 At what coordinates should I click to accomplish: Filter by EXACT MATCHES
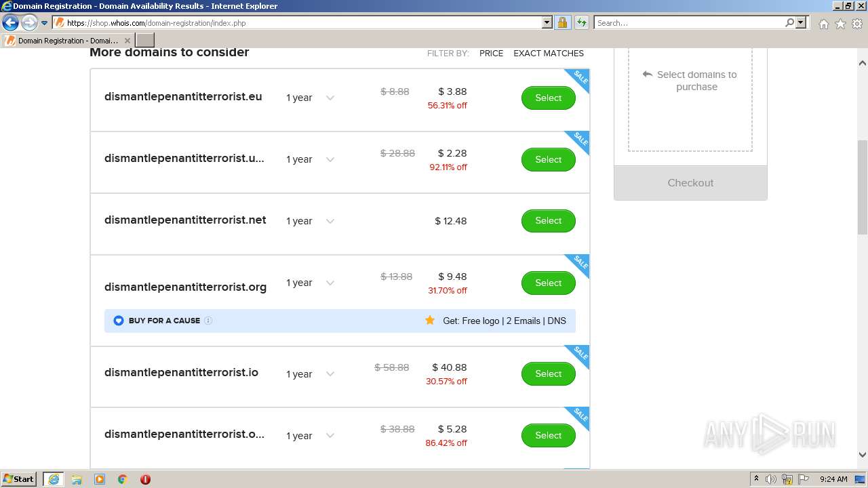point(549,53)
